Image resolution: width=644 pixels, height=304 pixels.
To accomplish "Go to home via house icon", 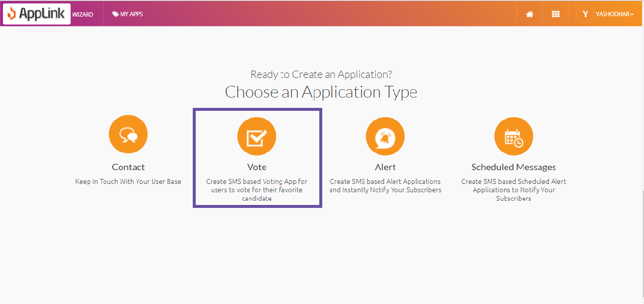I will [530, 14].
